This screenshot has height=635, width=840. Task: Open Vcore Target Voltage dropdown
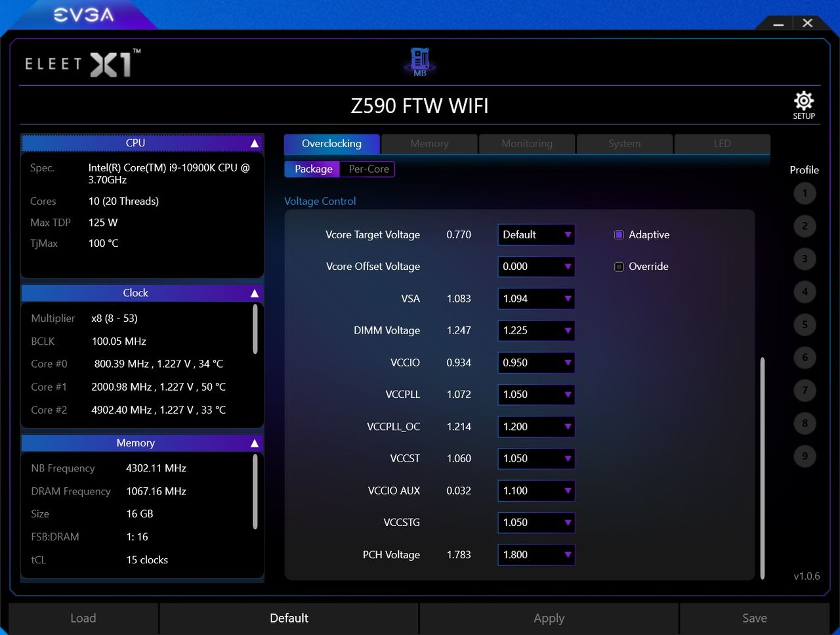point(536,234)
